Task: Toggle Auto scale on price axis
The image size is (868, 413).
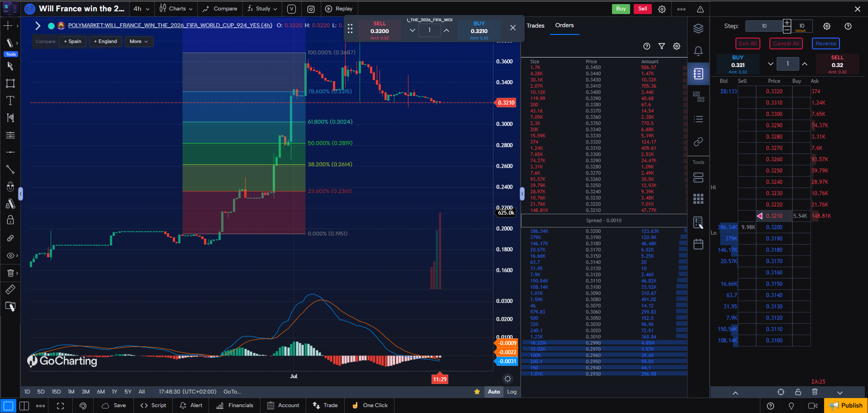Action: [x=494, y=392]
